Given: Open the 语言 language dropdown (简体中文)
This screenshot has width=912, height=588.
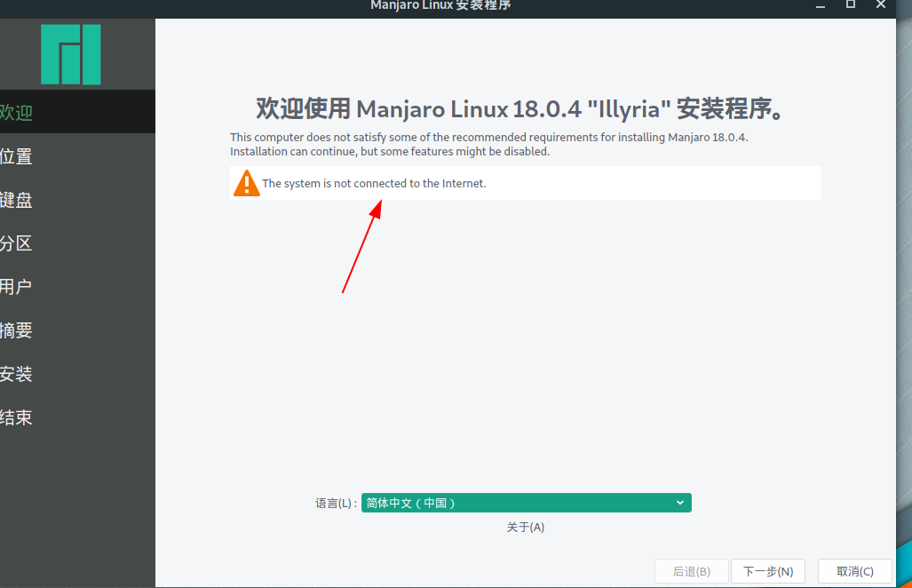Looking at the screenshot, I should pyautogui.click(x=527, y=503).
